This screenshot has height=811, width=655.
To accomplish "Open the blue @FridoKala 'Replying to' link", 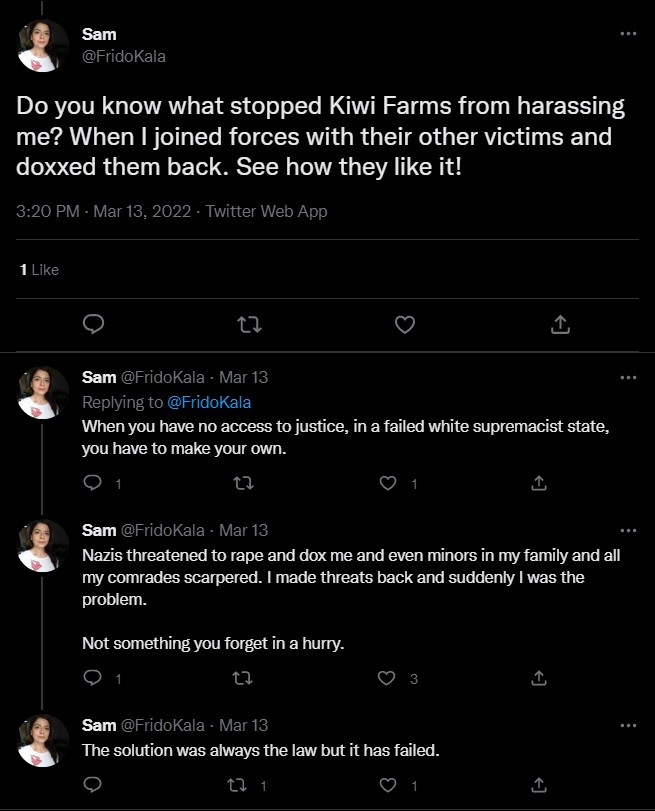I will click(x=208, y=402).
